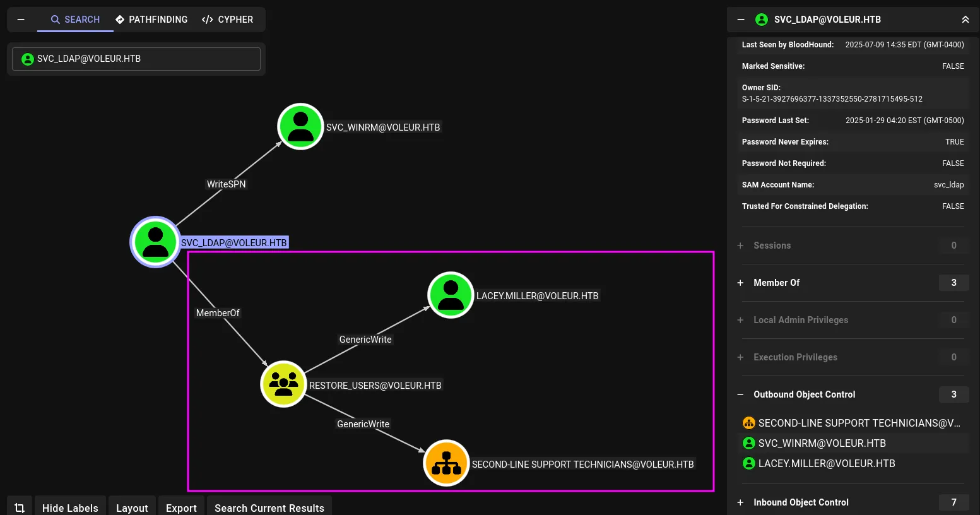Click the double-chevron collapse-all icon
Viewport: 980px width, 515px height.
[965, 20]
